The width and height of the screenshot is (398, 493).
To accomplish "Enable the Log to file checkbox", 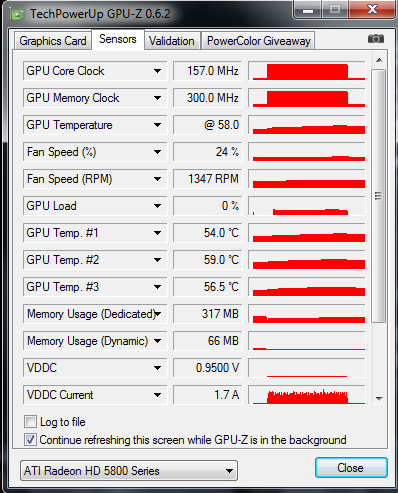I will coord(30,422).
